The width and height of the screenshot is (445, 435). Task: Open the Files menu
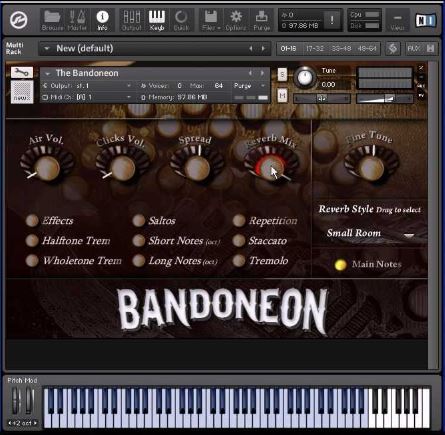coord(211,20)
